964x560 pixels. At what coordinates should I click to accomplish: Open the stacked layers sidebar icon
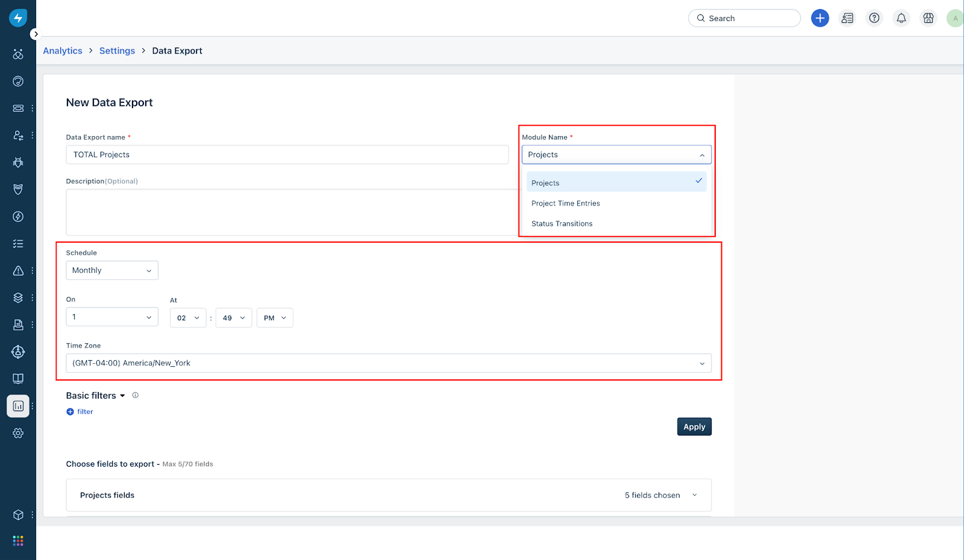click(x=18, y=297)
